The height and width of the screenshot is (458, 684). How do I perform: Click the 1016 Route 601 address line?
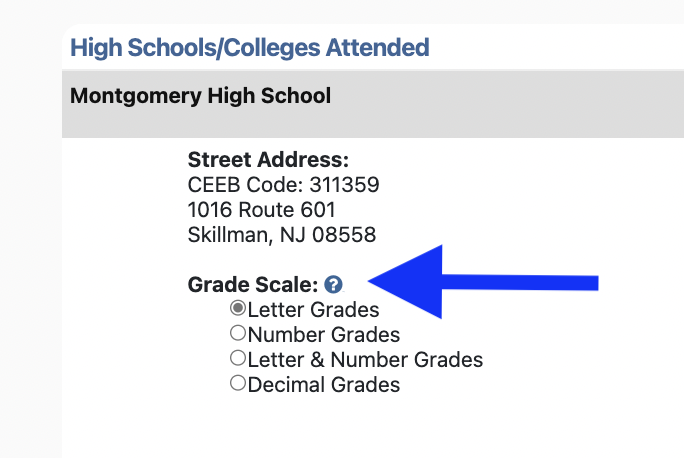pos(261,210)
